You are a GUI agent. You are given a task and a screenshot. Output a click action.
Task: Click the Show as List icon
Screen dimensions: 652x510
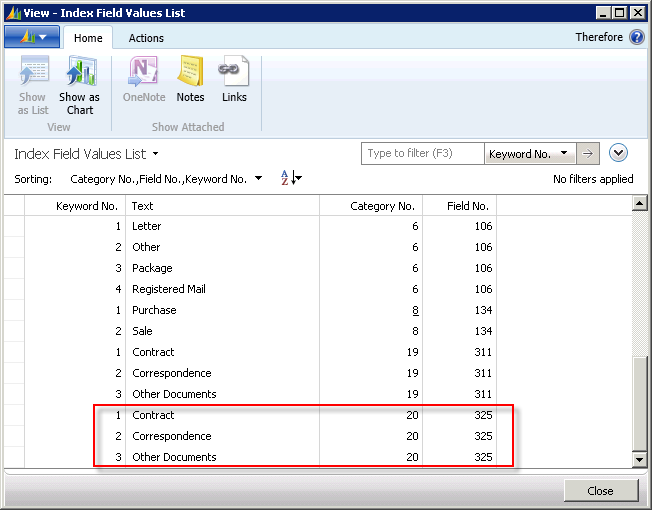tap(33, 75)
